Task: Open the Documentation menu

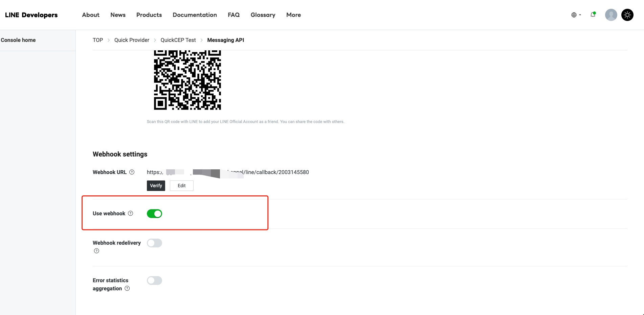Action: pyautogui.click(x=195, y=15)
